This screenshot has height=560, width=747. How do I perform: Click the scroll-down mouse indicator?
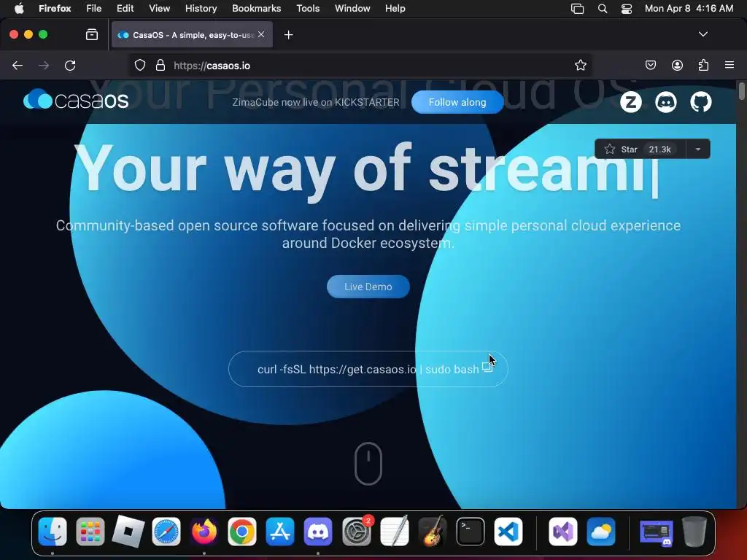[x=368, y=463]
